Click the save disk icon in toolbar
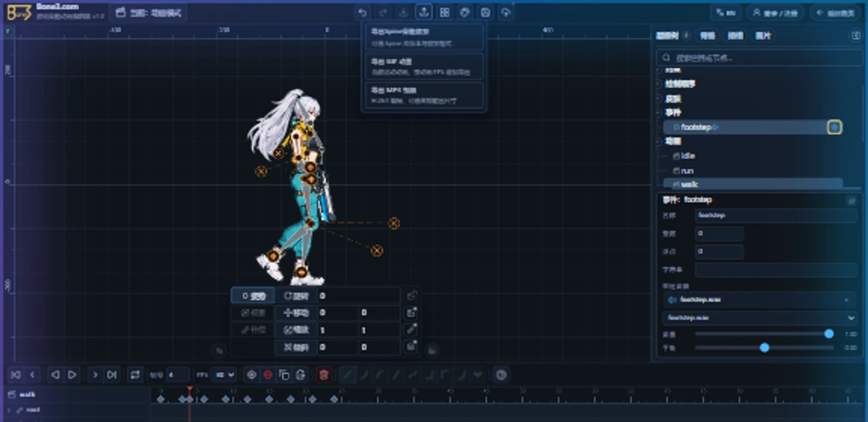868x422 pixels. [485, 12]
